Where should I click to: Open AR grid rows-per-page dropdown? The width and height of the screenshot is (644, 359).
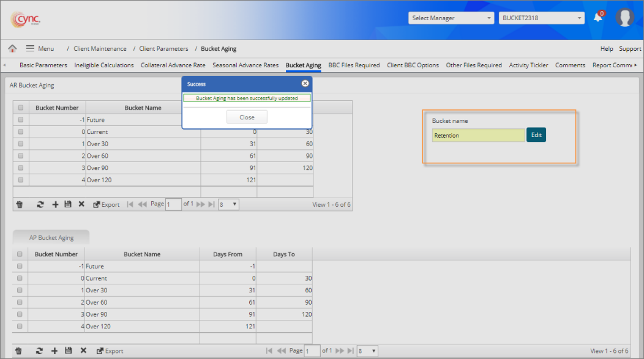point(228,204)
